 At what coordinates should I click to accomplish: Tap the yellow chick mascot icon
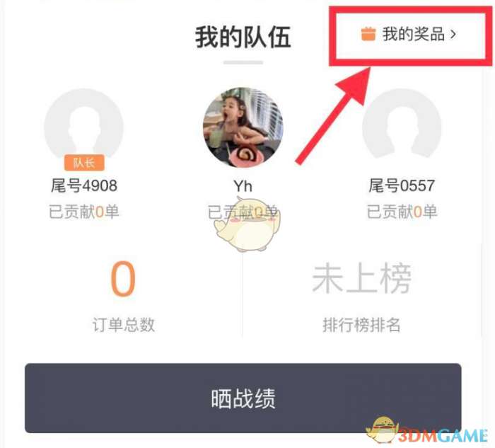click(x=247, y=224)
